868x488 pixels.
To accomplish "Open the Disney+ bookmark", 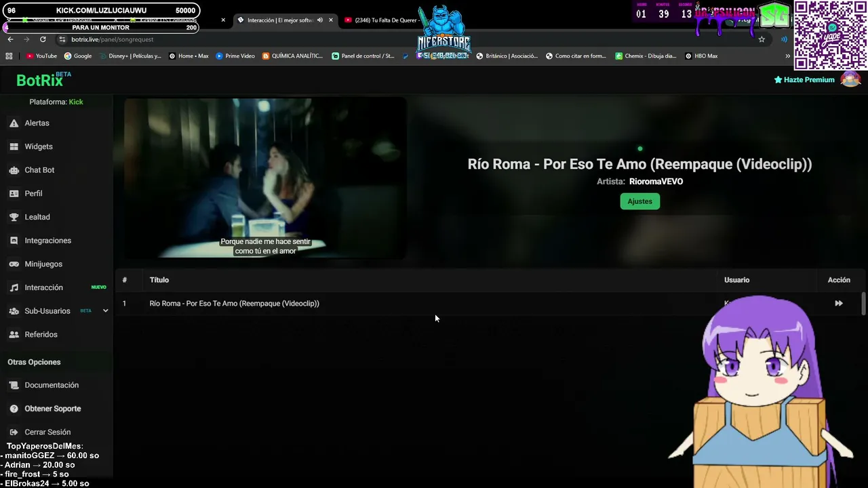I will coord(130,56).
